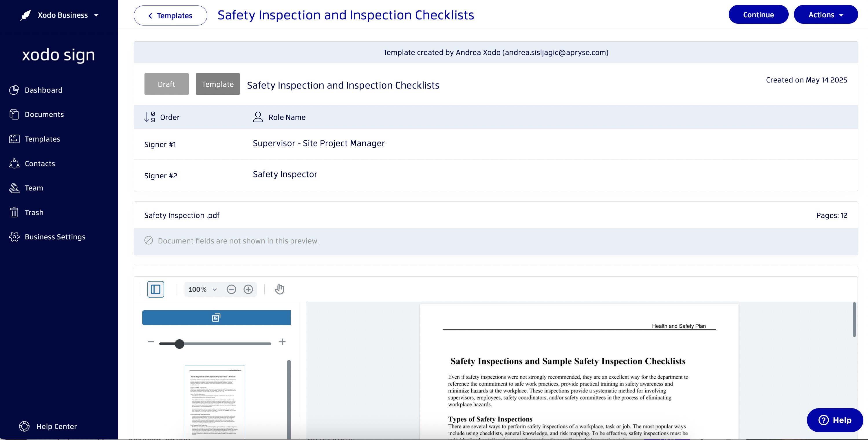
Task: Select the page 1 thumbnail
Action: [215, 401]
